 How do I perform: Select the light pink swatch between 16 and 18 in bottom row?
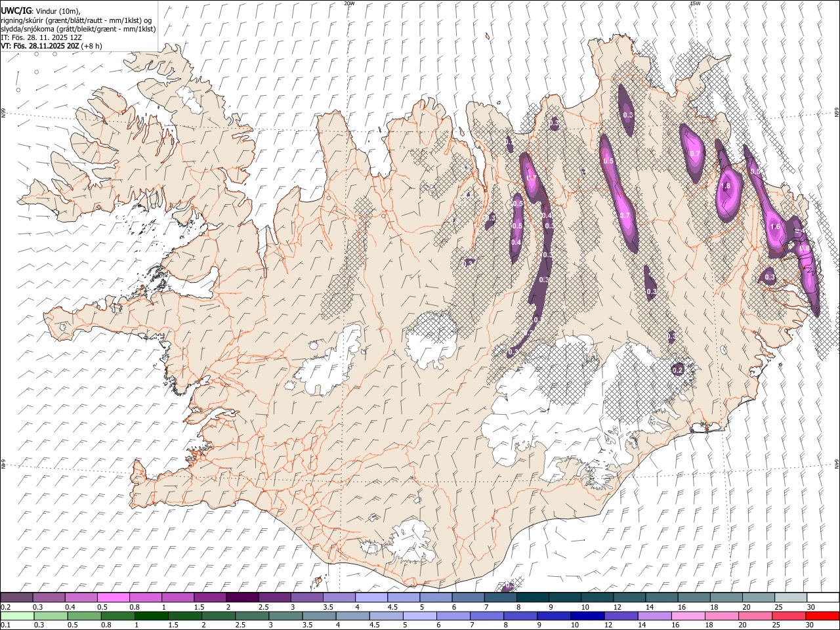[x=688, y=616]
